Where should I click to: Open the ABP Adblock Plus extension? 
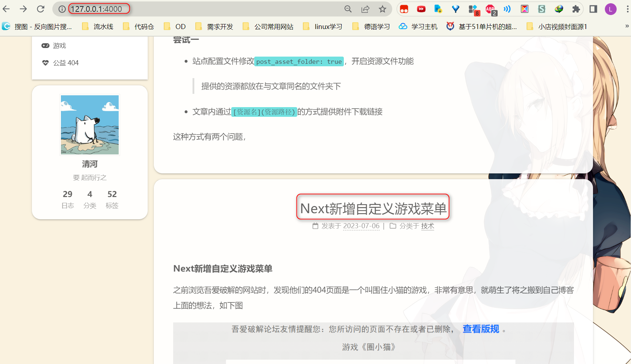(490, 10)
